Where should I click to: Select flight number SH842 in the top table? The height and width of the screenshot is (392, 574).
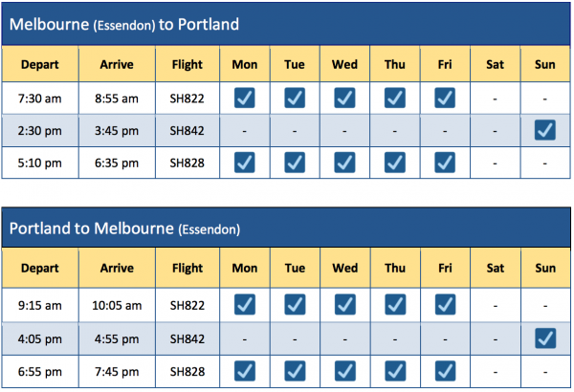(x=187, y=130)
